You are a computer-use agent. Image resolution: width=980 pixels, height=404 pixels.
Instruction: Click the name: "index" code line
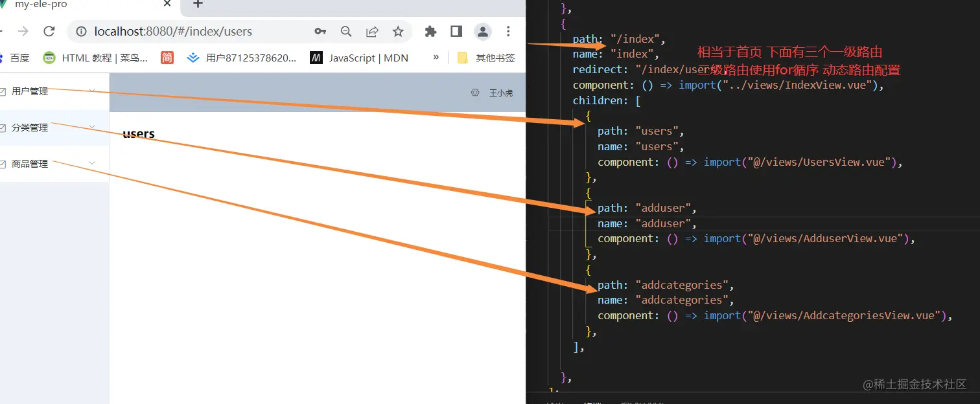pos(616,54)
